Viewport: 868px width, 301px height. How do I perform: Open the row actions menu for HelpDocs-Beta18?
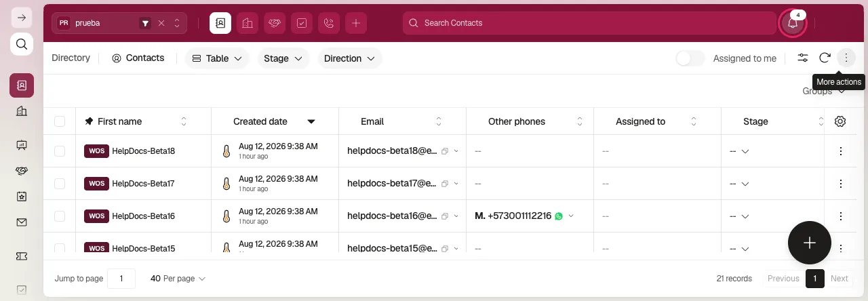pos(841,151)
